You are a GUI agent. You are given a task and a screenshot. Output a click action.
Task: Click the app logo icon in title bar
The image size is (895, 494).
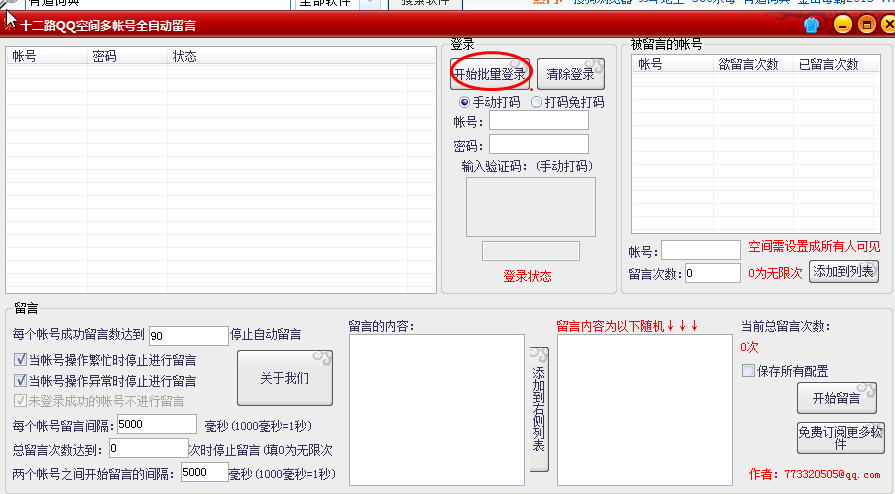pos(9,24)
